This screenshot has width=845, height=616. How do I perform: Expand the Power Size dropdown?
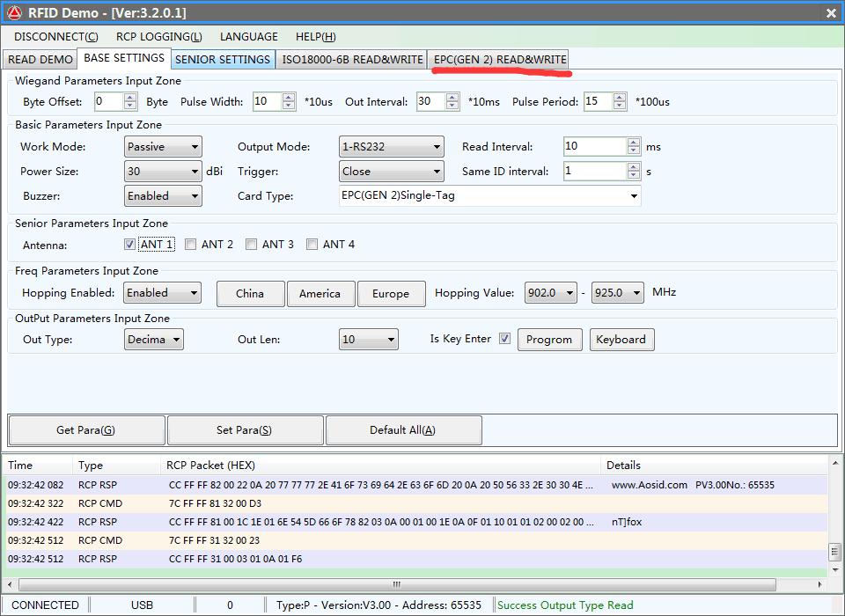(163, 172)
